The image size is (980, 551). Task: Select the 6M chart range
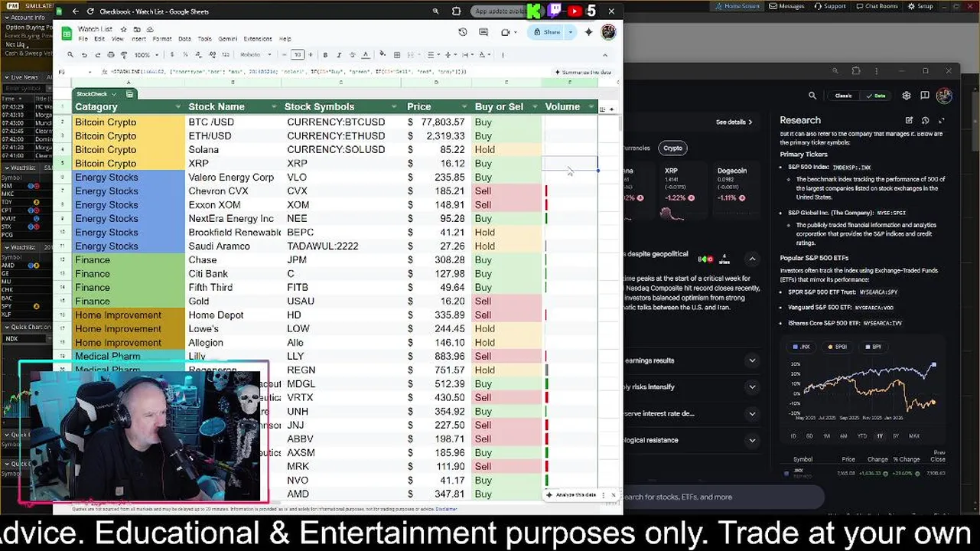[843, 436]
